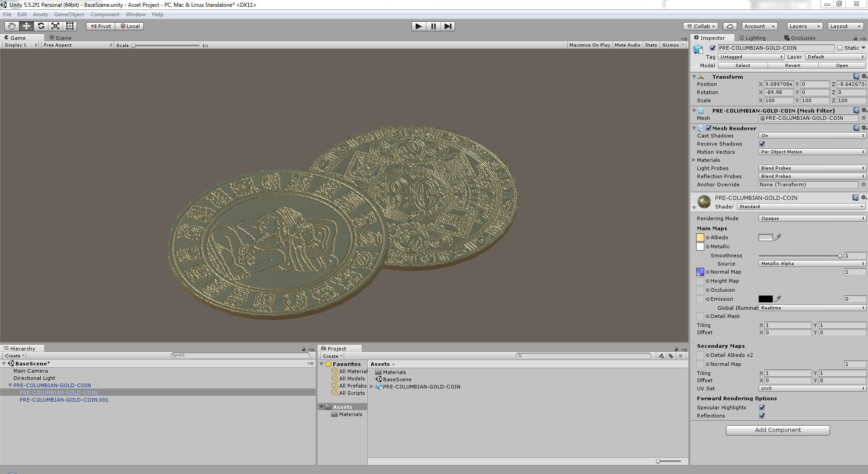The width and height of the screenshot is (868, 474).
Task: Select the Rotate tool
Action: pos(41,26)
